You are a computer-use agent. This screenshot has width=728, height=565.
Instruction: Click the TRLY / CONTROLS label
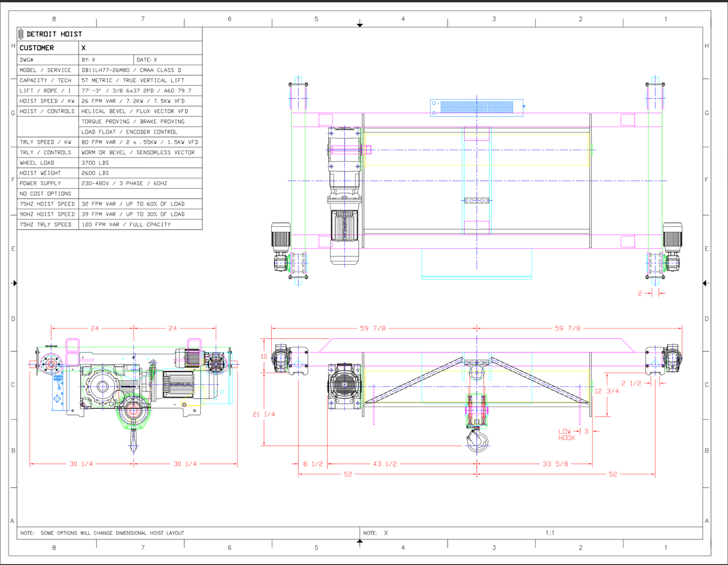click(45, 152)
